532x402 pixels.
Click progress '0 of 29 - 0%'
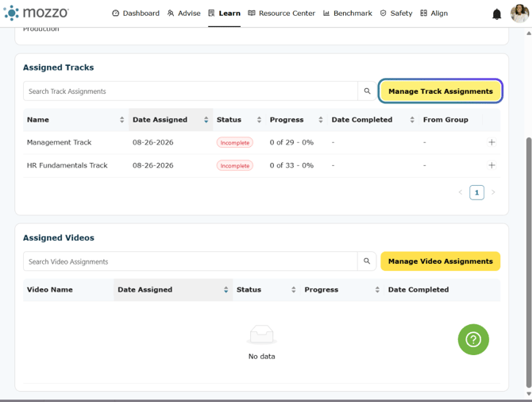click(x=291, y=142)
